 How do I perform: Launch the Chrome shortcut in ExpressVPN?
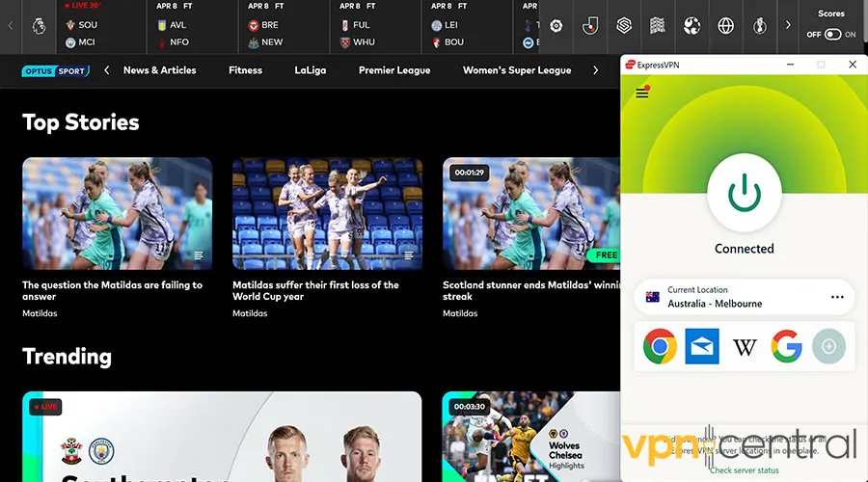pos(660,346)
